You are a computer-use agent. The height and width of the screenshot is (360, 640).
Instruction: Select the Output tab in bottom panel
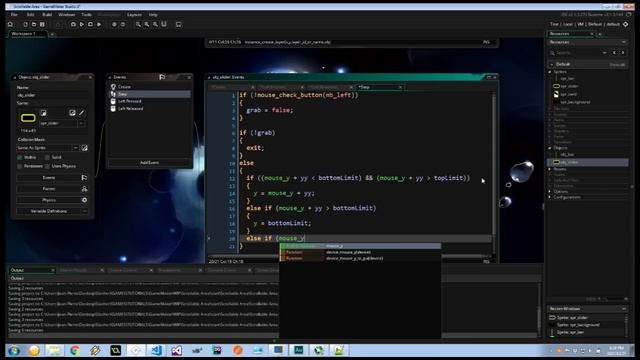pos(32,270)
